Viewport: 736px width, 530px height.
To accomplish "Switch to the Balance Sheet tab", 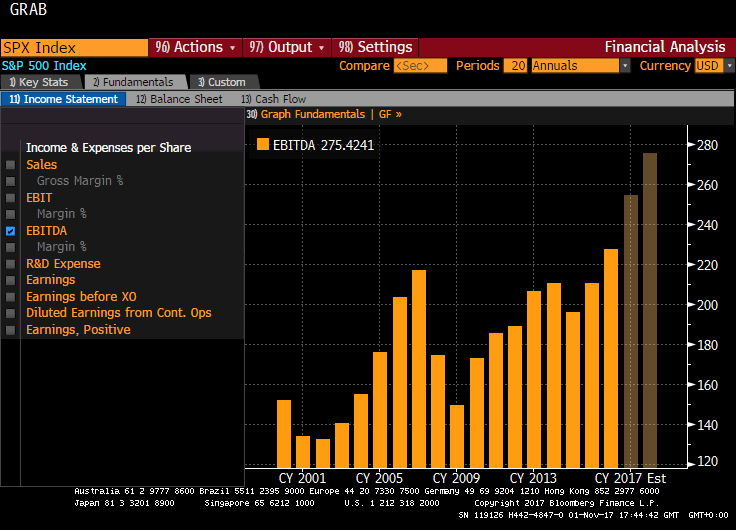I will [x=179, y=99].
